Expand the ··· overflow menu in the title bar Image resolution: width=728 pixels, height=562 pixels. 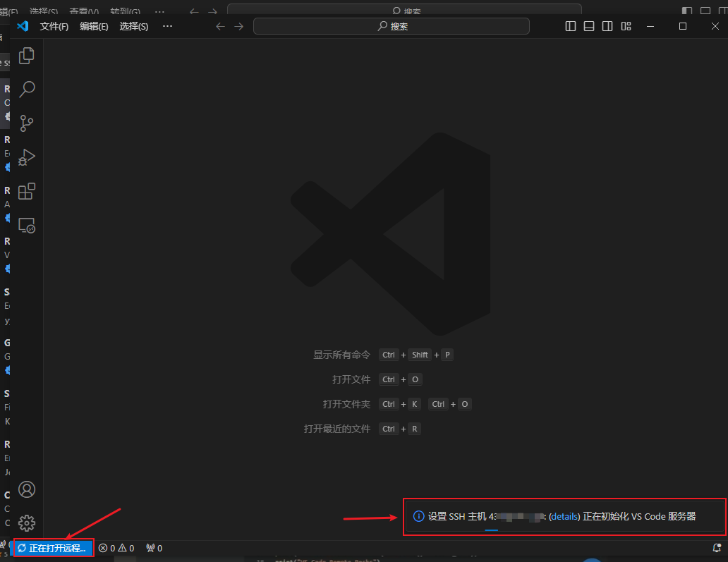pyautogui.click(x=168, y=26)
